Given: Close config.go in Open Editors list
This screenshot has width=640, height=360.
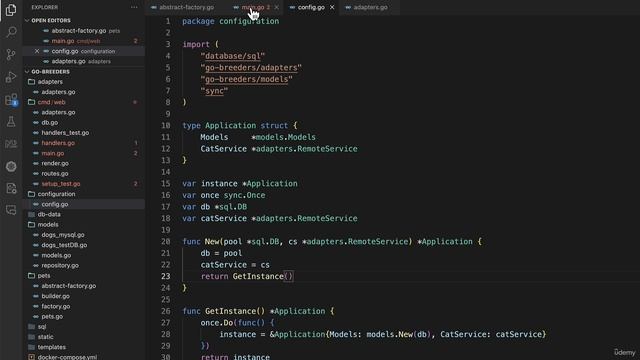Looking at the screenshot, I should pyautogui.click(x=37, y=51).
